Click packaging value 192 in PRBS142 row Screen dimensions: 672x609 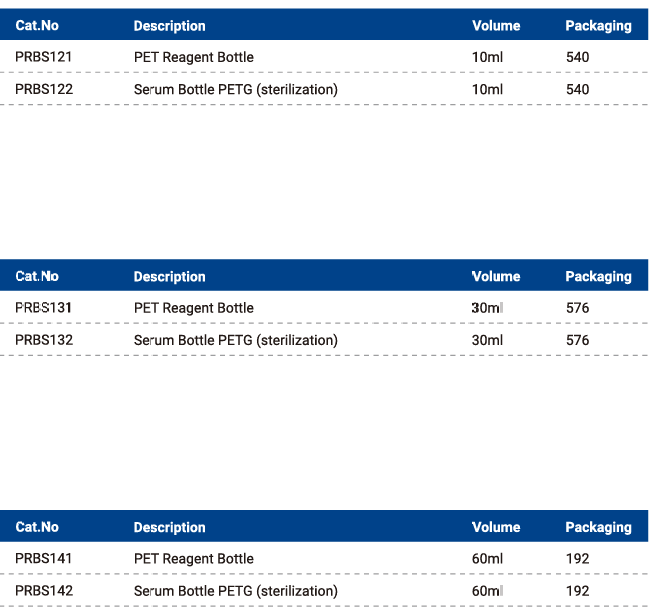577,591
